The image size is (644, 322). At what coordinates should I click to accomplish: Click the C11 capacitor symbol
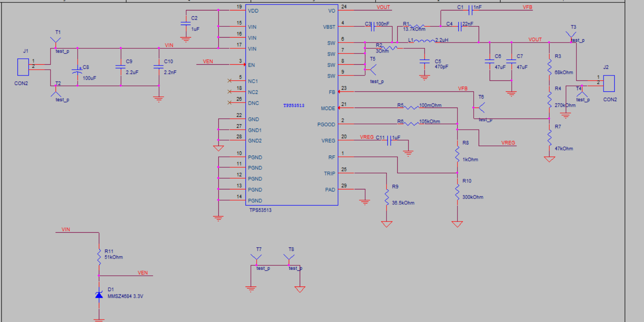[x=389, y=141]
